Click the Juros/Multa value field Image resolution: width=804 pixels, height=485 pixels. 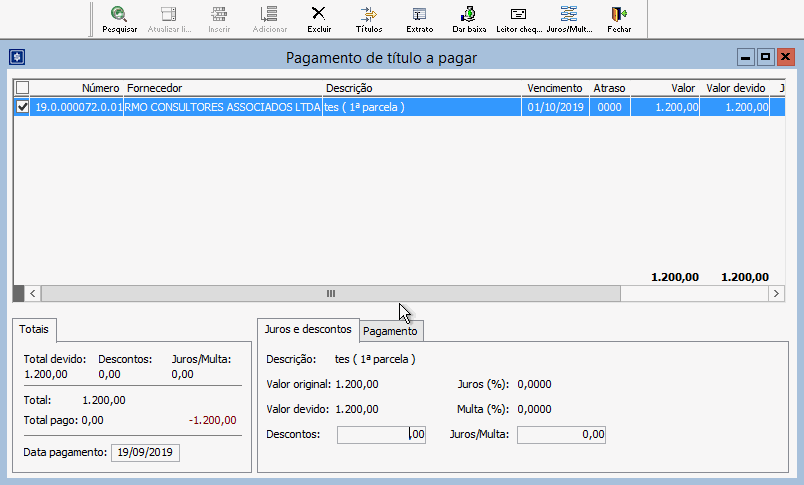coord(561,434)
